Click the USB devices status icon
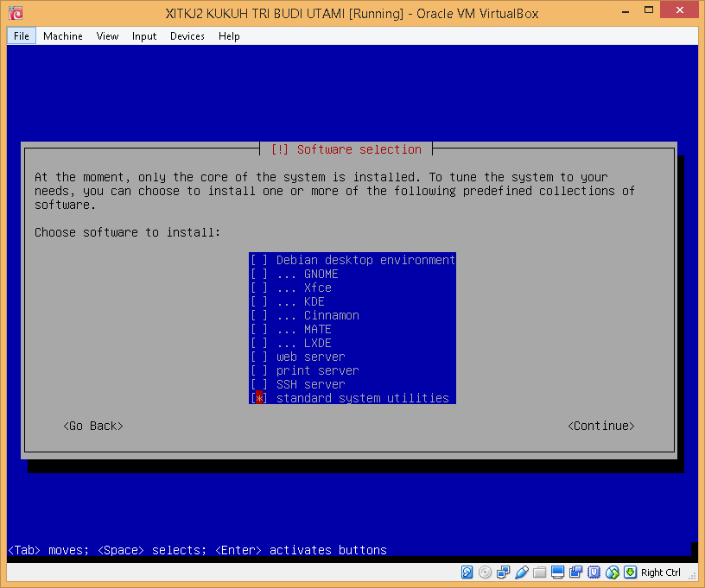The height and width of the screenshot is (588, 705). tap(522, 572)
